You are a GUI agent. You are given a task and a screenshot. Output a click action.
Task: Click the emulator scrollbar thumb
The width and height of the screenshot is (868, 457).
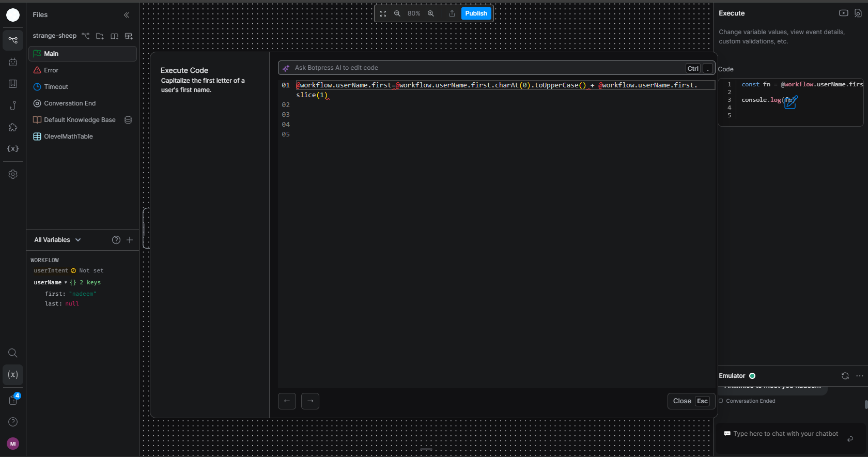(x=866, y=404)
